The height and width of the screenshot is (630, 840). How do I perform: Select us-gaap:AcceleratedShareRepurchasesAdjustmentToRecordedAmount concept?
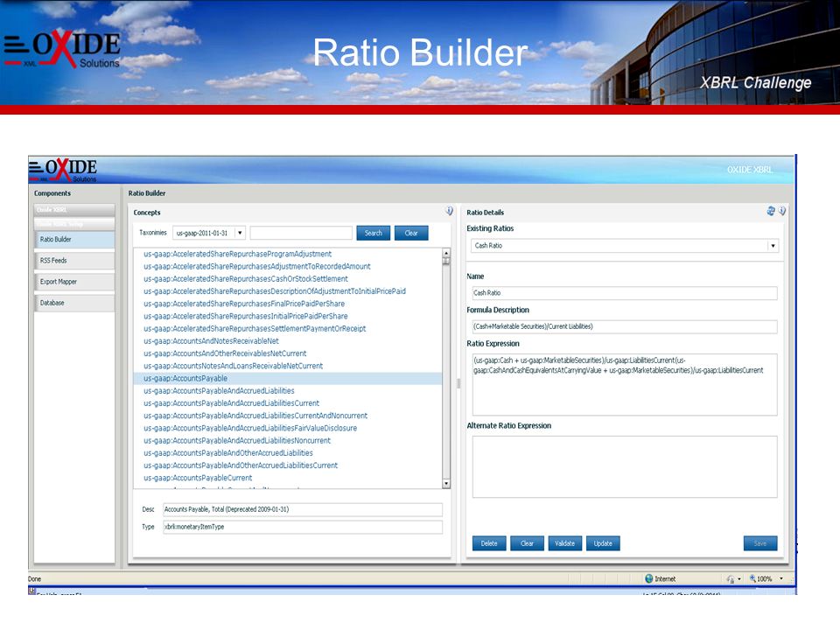256,266
